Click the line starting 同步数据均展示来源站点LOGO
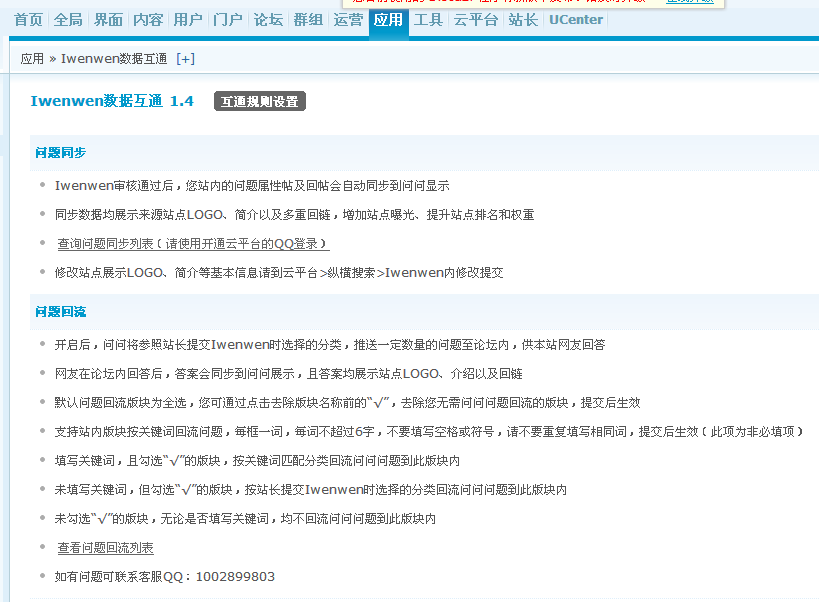The image size is (819, 602). pos(294,215)
